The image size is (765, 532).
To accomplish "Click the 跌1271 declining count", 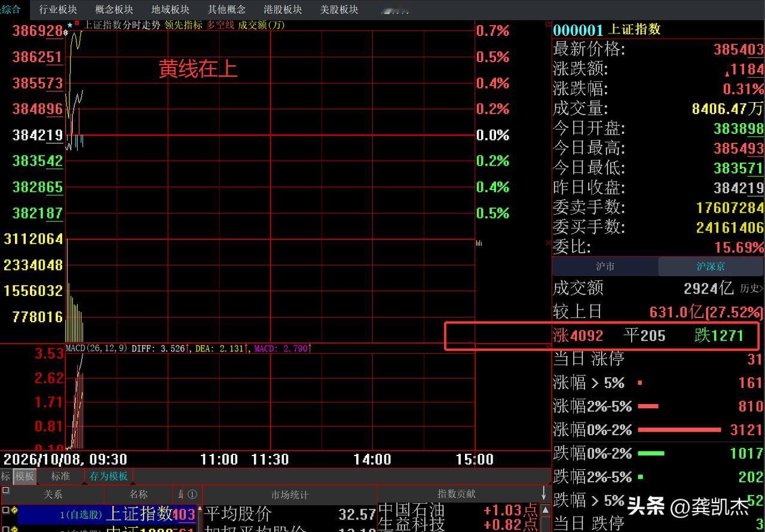I will (719, 335).
